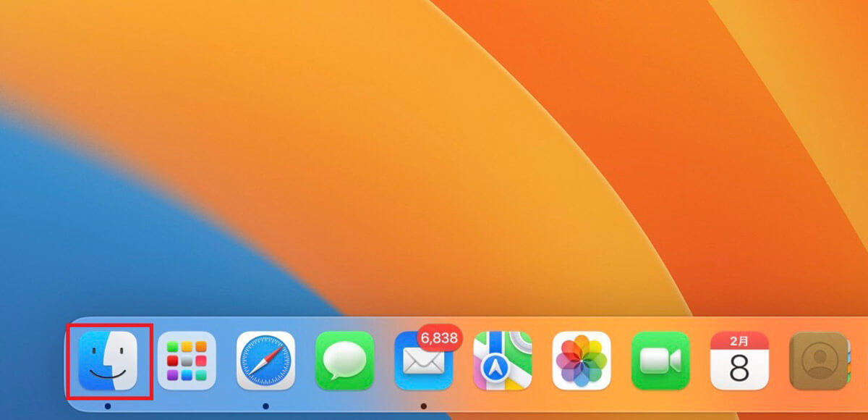Open the Contacts app
868x420 pixels.
819,361
